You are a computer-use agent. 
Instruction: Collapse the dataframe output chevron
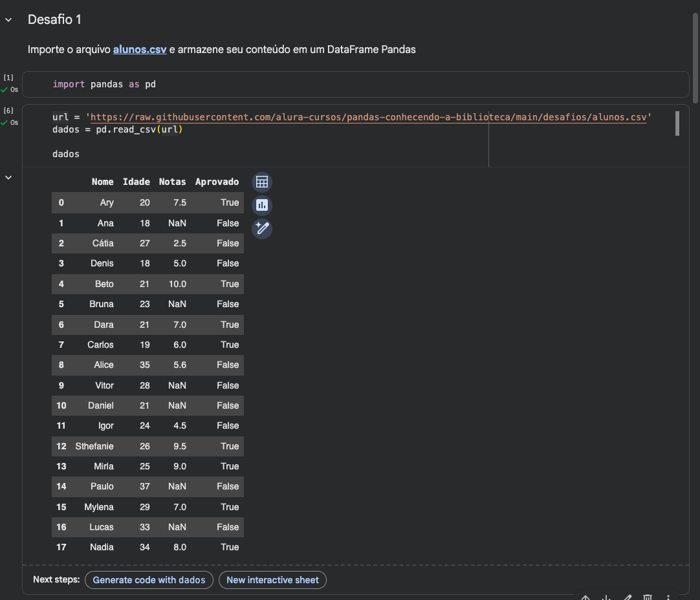8,177
